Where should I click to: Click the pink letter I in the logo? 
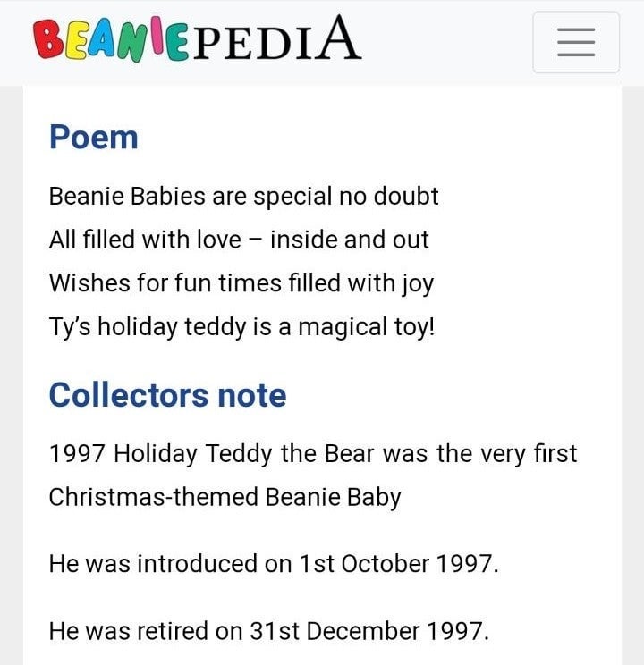[157, 35]
